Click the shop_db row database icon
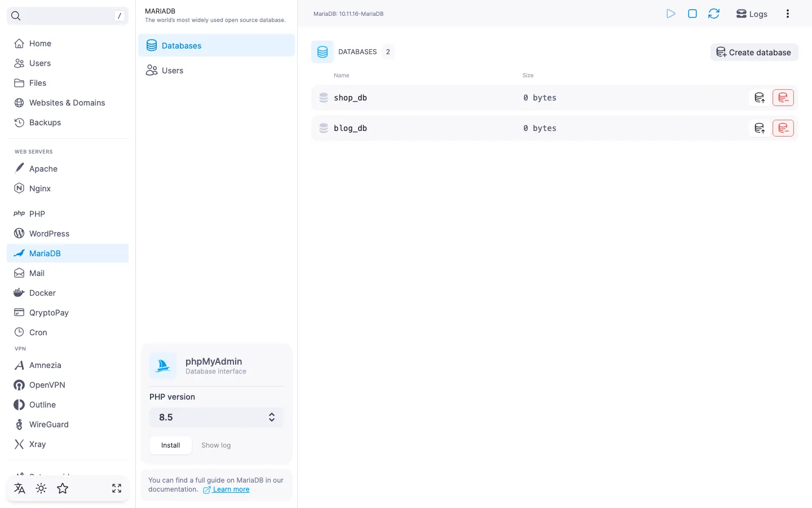 [324, 98]
